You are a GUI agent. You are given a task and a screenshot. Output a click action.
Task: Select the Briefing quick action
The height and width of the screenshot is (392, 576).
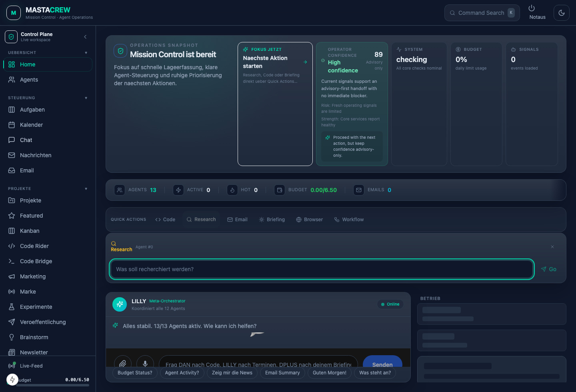[272, 220]
